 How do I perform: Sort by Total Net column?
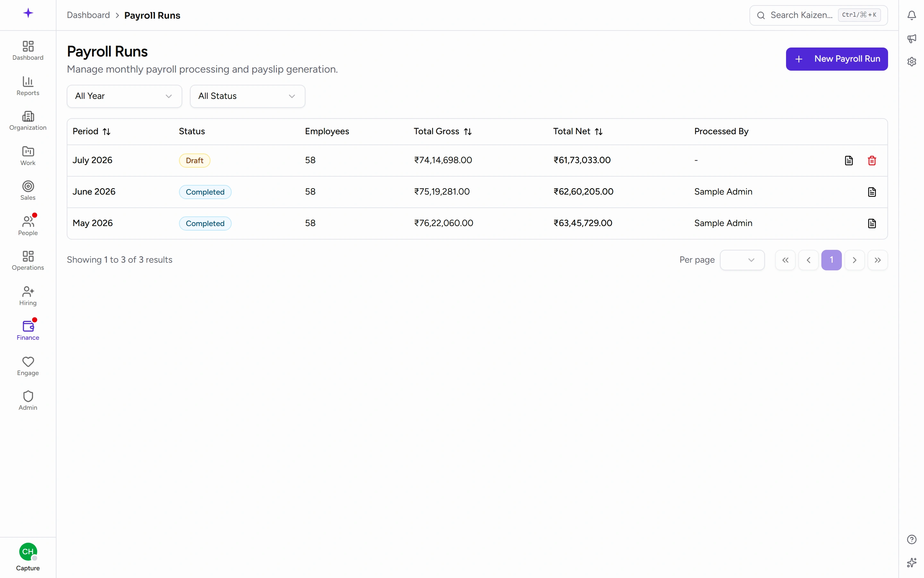tap(578, 132)
